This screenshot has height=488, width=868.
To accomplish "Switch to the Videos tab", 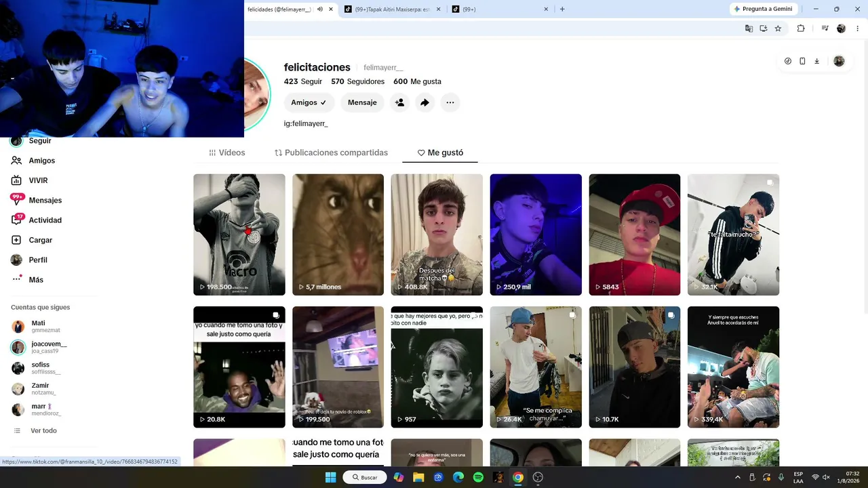I will 227,152.
